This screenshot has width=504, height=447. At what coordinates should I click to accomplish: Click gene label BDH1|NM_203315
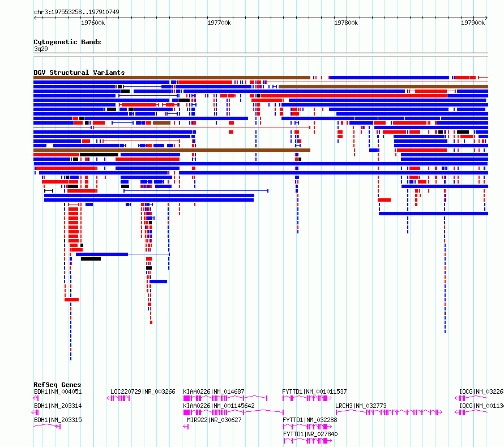click(x=58, y=420)
